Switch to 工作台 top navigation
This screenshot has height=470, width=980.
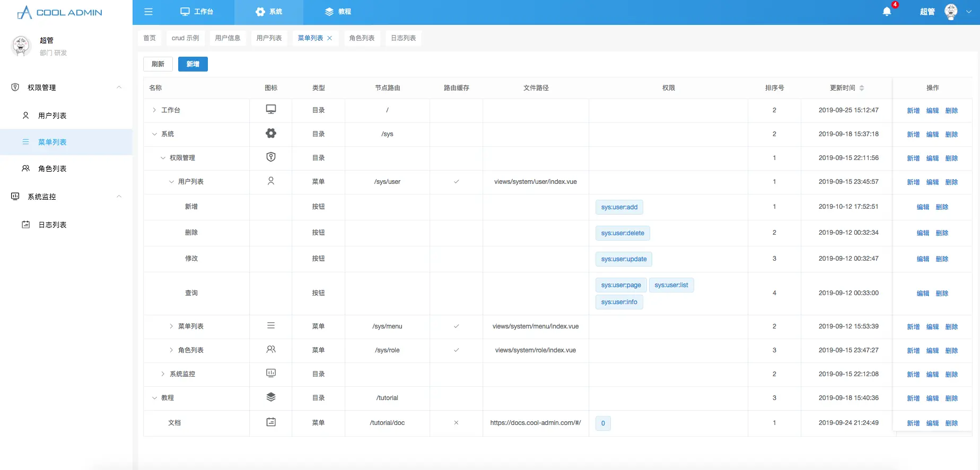click(x=197, y=12)
